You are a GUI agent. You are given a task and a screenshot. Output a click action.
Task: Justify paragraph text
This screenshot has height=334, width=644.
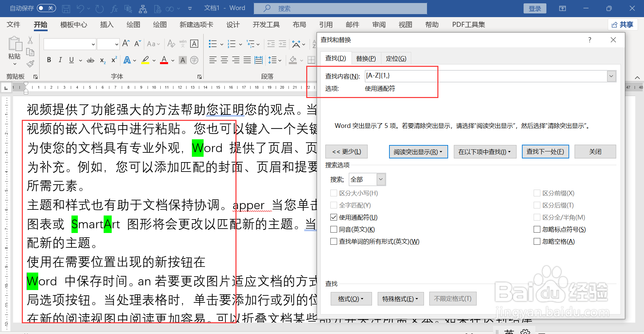(x=247, y=60)
